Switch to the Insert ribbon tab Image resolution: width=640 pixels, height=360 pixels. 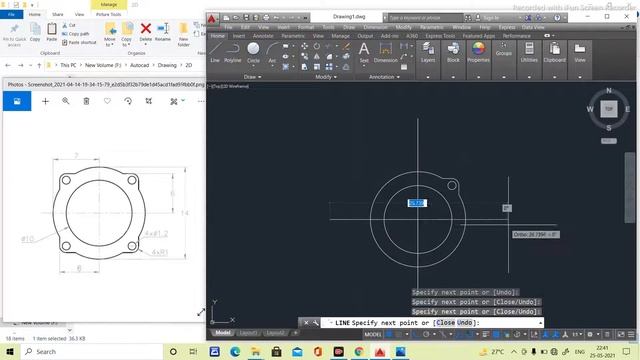click(x=239, y=36)
